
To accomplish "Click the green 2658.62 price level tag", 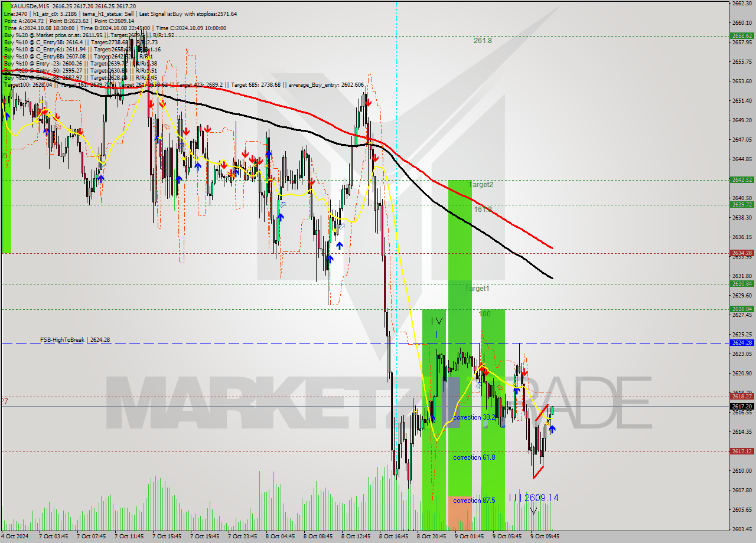I will click(742, 35).
